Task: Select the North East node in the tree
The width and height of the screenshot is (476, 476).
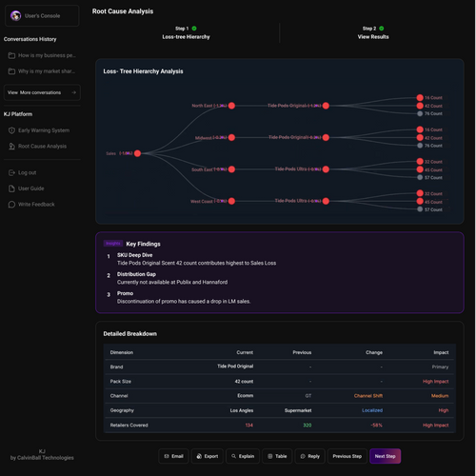Action: 231,106
